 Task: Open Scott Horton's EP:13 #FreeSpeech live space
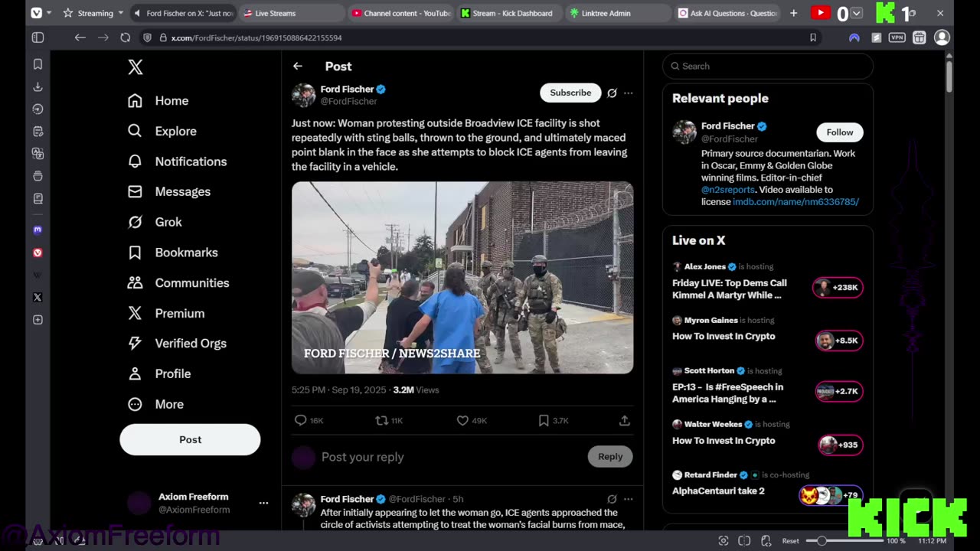coord(728,393)
